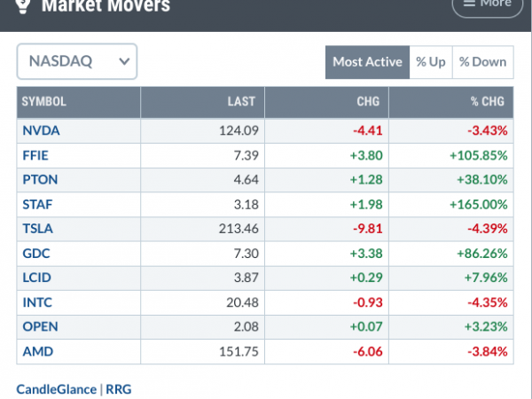Click FFIE change value +3.80
532x399 pixels.
point(366,155)
